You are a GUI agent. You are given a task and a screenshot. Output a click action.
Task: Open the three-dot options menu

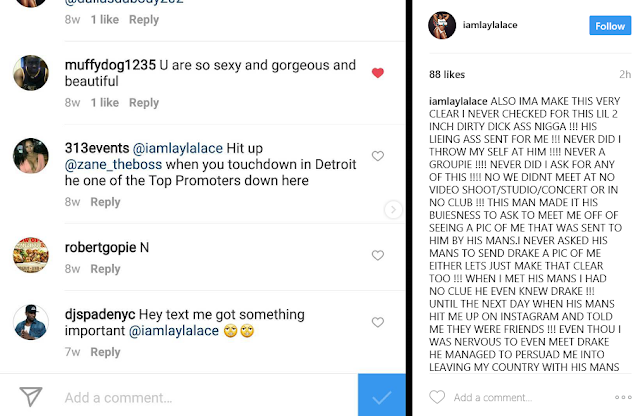click(x=625, y=397)
